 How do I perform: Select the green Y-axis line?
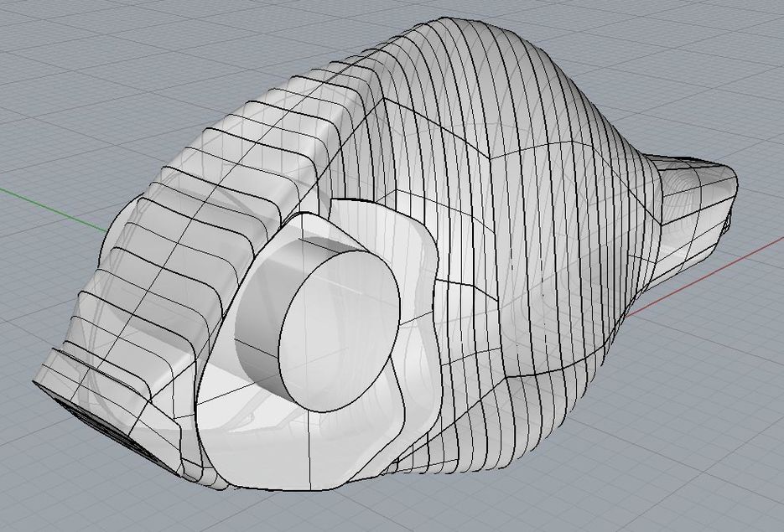tap(53, 210)
